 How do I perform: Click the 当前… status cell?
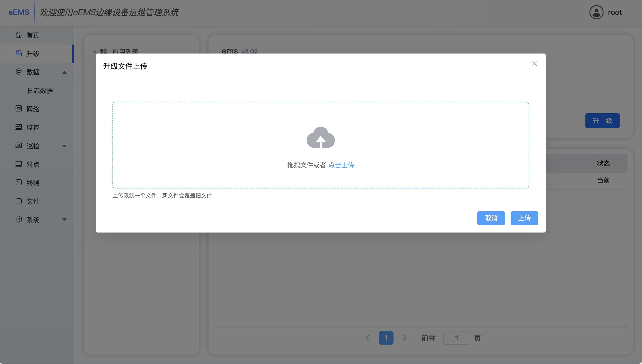(607, 180)
